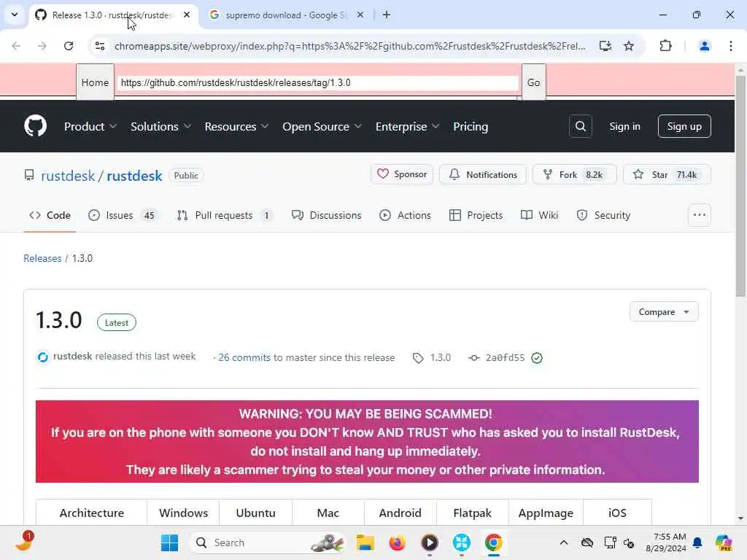Open site information icon in address bar

click(99, 46)
